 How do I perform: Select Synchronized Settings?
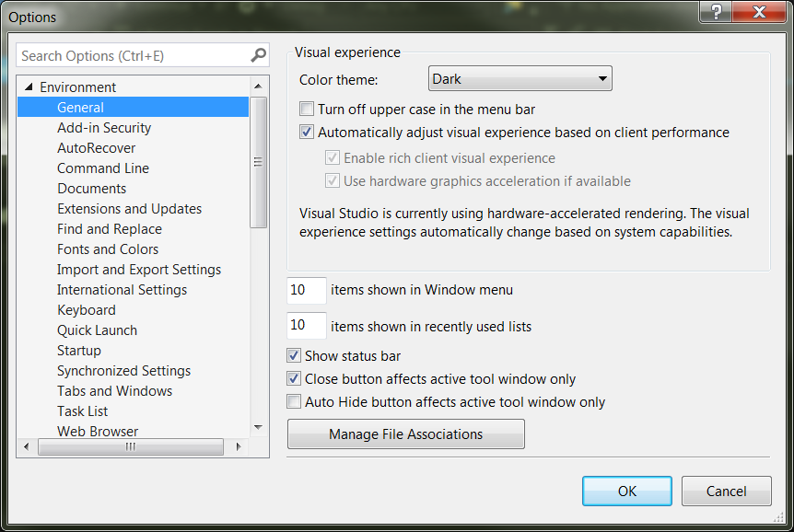(123, 371)
